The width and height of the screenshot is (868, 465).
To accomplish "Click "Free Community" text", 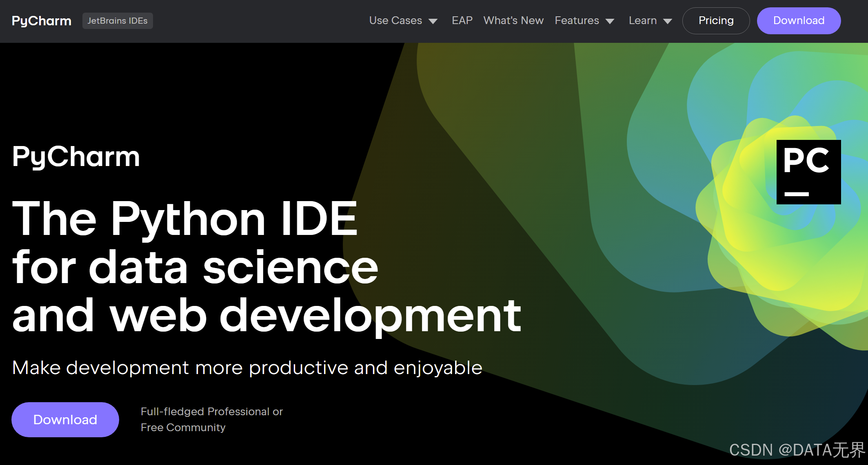I will coord(183,427).
